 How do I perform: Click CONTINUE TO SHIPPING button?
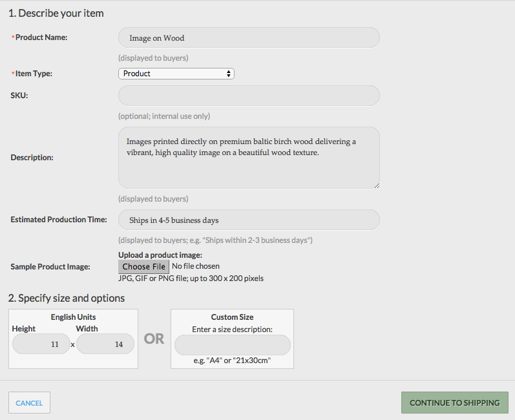(x=454, y=403)
